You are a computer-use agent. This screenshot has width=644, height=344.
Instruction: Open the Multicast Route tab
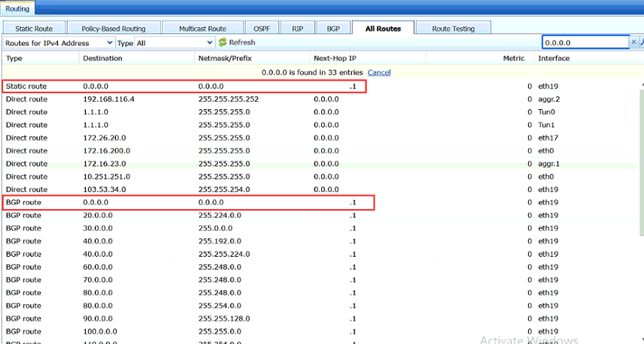coord(202,29)
